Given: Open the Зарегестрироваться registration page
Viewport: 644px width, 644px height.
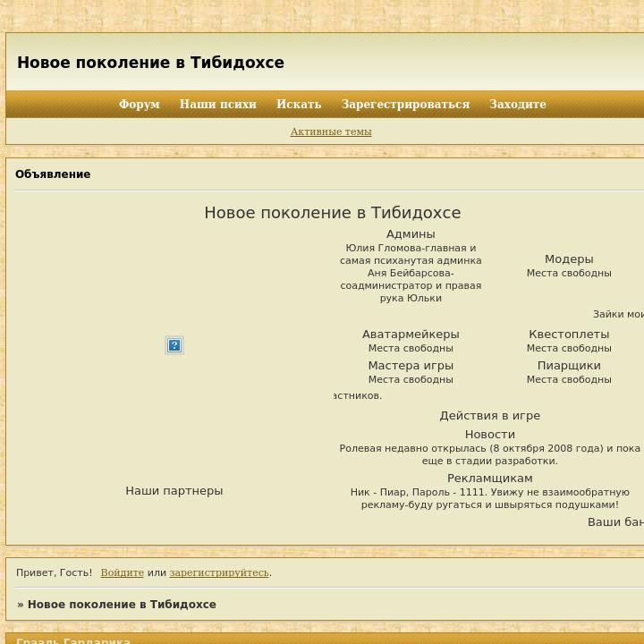Looking at the screenshot, I should pos(405,104).
